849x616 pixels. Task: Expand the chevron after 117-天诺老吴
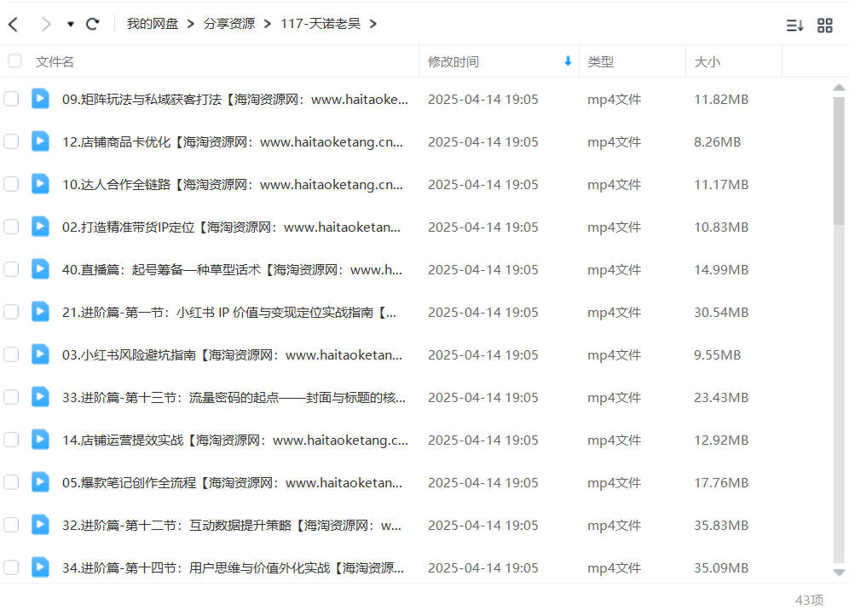tap(373, 24)
